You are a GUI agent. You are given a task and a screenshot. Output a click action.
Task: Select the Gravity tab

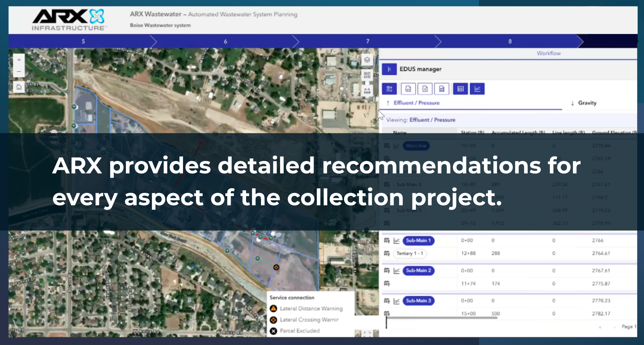[x=587, y=103]
